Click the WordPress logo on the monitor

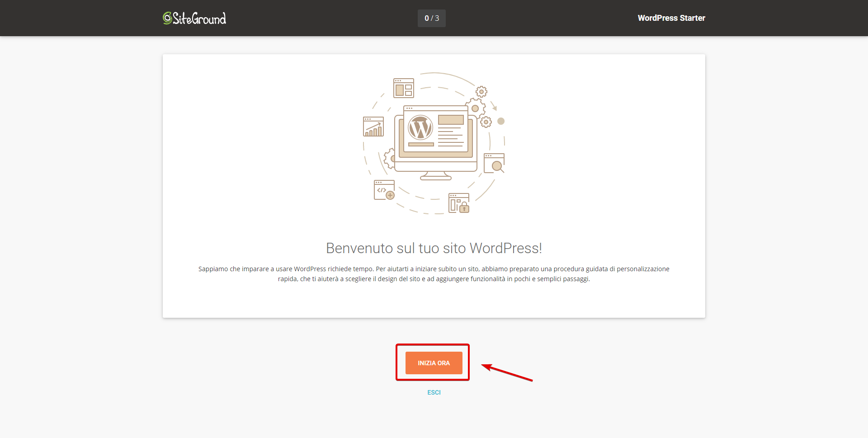coord(420,127)
